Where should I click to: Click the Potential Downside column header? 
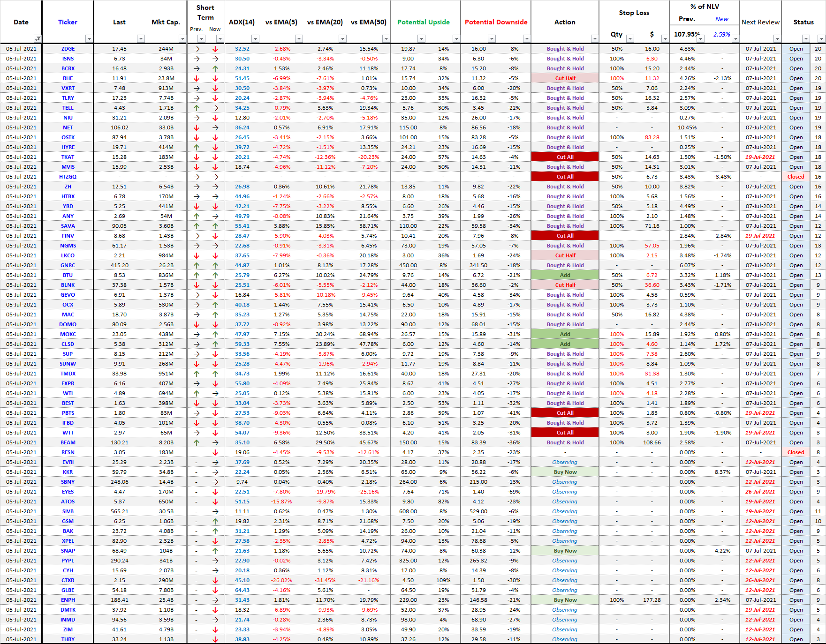(496, 22)
